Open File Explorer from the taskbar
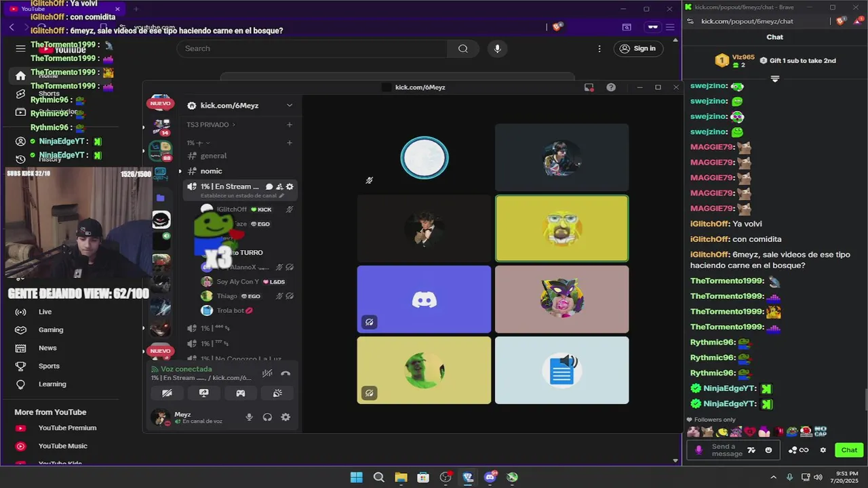 pos(401,477)
